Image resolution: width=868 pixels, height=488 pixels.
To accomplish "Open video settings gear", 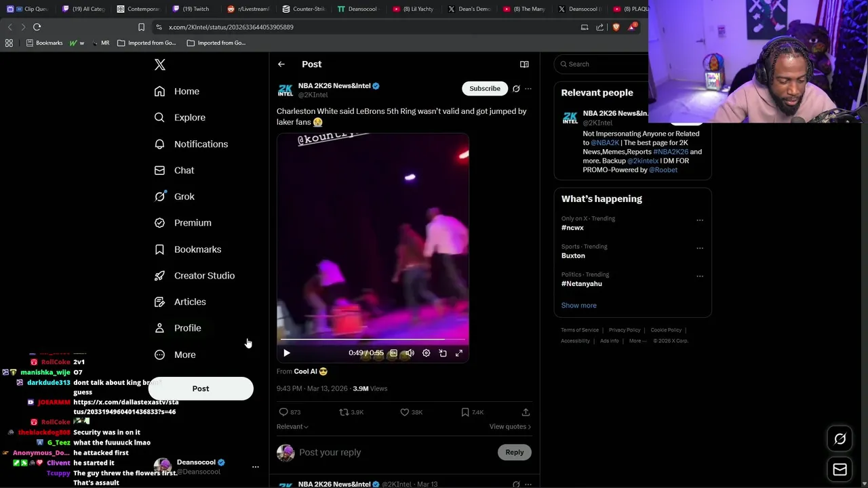I will tap(427, 353).
